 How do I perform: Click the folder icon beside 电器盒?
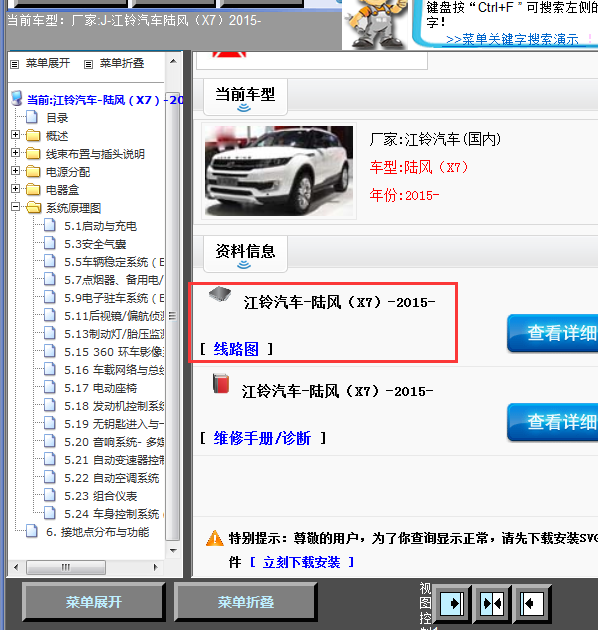click(x=33, y=189)
